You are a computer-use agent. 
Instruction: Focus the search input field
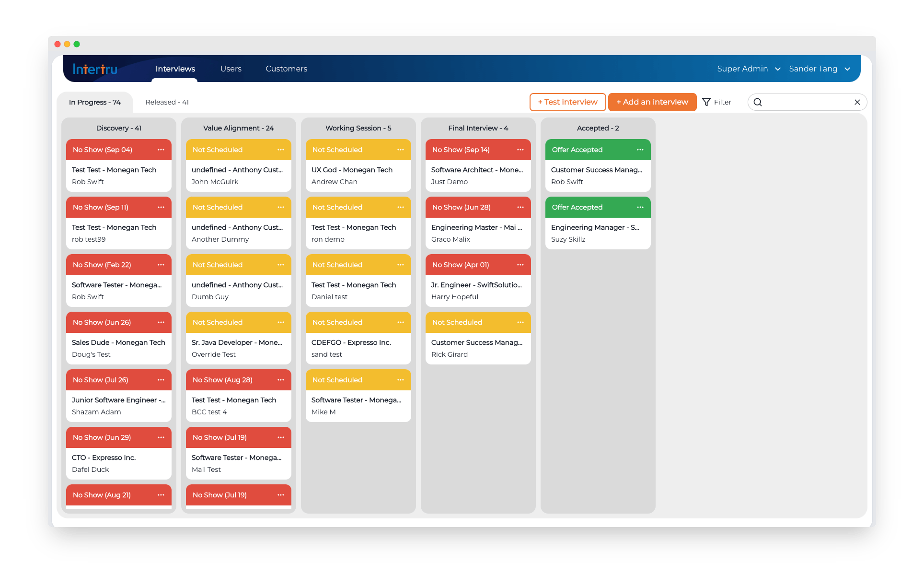(807, 102)
